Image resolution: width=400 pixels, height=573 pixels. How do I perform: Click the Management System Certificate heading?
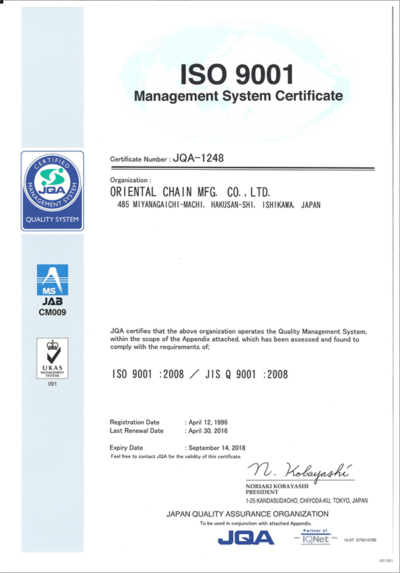(238, 96)
